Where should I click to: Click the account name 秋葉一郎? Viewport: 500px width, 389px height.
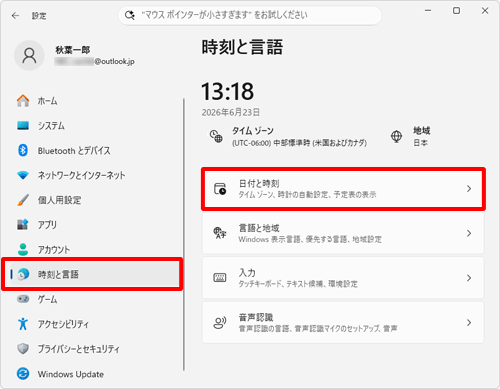click(x=72, y=50)
